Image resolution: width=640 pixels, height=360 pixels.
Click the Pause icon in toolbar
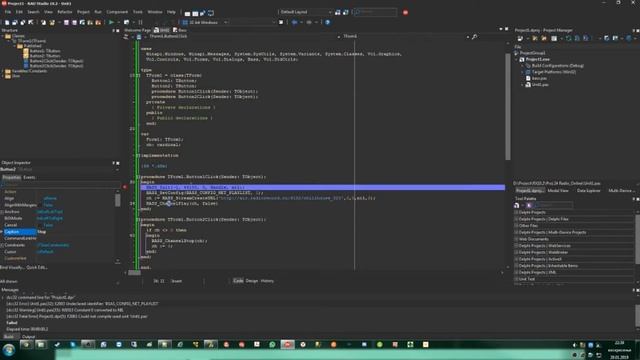coord(140,22)
